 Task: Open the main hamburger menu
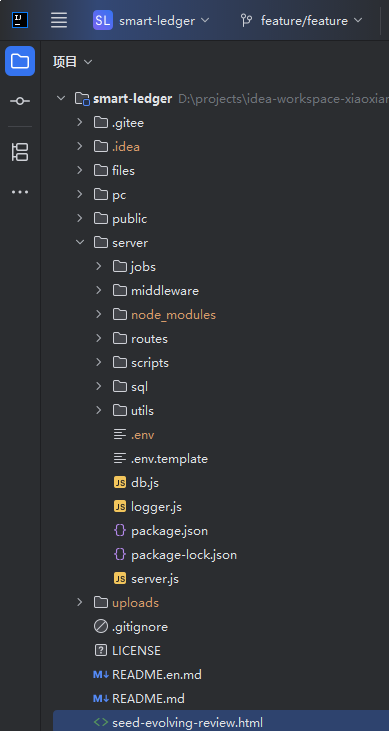(59, 20)
